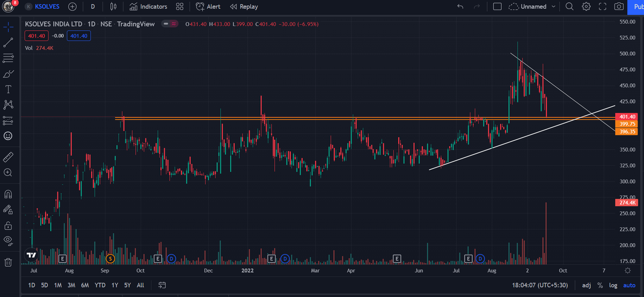644x297 pixels.
Task: Click the orange S split marker near Sep
Action: pyautogui.click(x=111, y=258)
